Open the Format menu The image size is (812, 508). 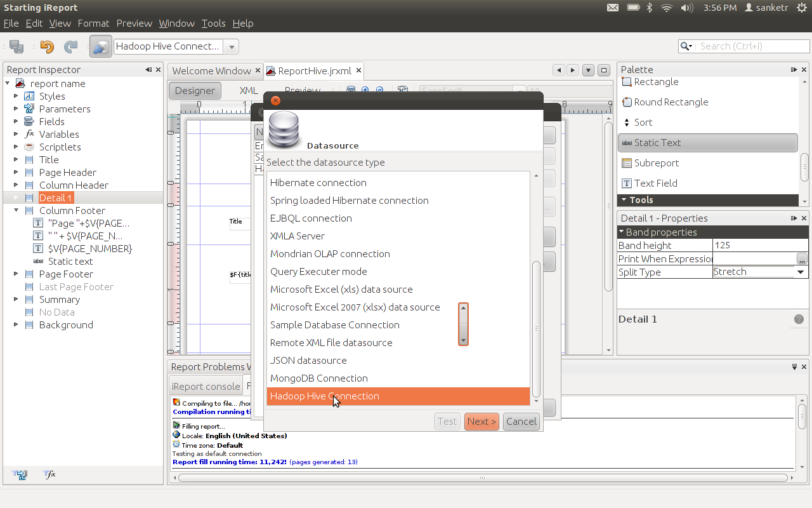tap(93, 23)
